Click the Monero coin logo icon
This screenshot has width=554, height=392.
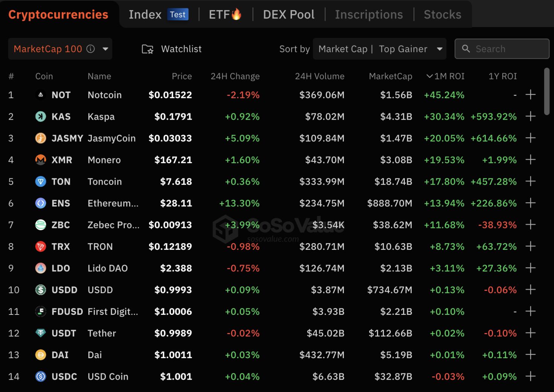click(41, 160)
